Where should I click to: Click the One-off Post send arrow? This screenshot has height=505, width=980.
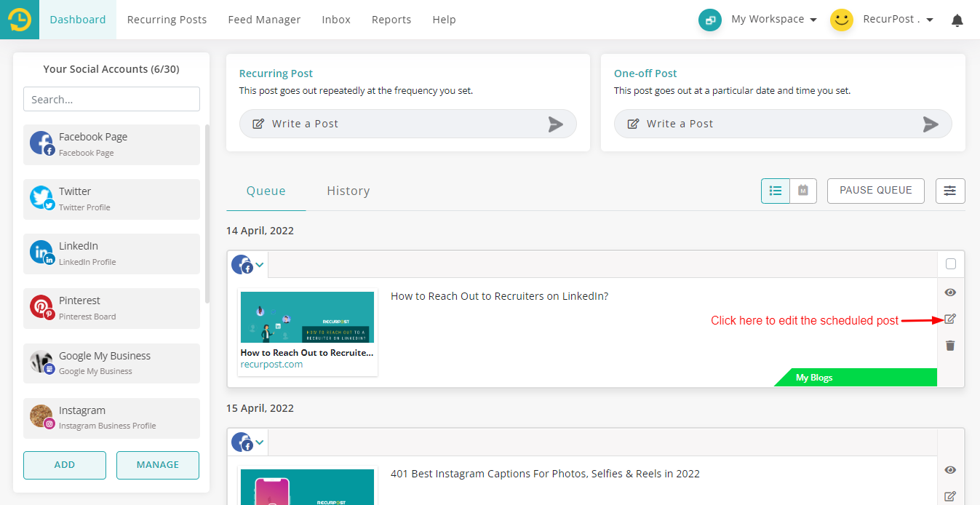(x=931, y=124)
